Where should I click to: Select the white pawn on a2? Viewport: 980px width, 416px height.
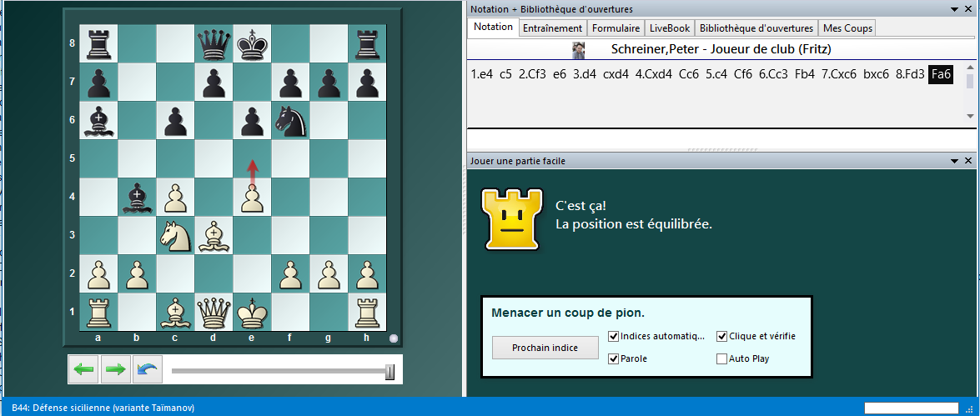tap(98, 274)
